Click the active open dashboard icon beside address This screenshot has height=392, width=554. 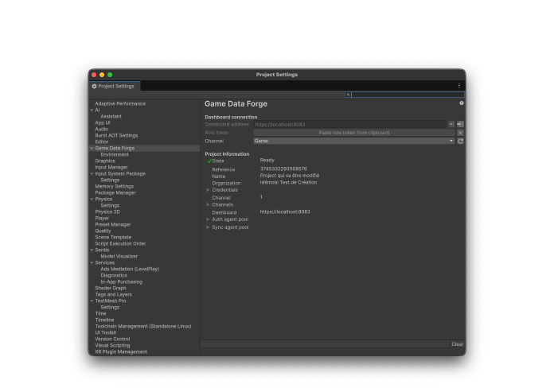point(460,124)
